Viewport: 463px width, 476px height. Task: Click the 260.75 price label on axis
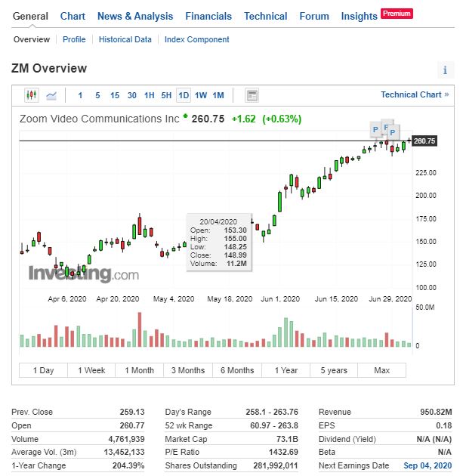coord(424,141)
